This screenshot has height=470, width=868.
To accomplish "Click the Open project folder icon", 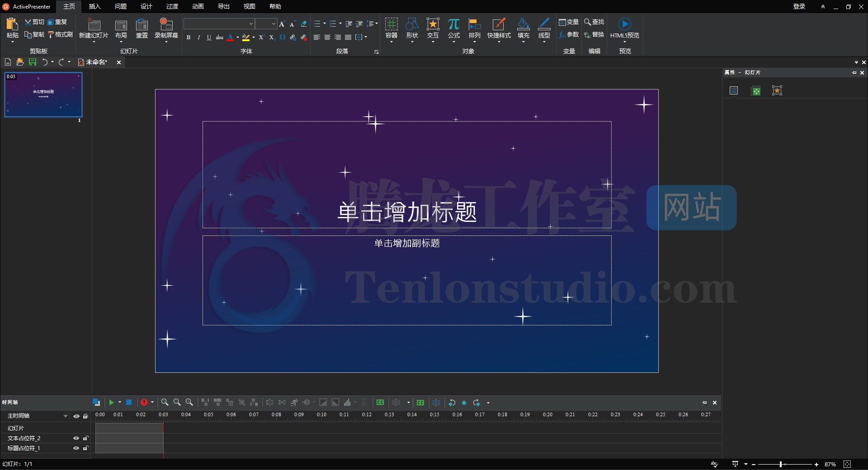I will tap(20, 62).
